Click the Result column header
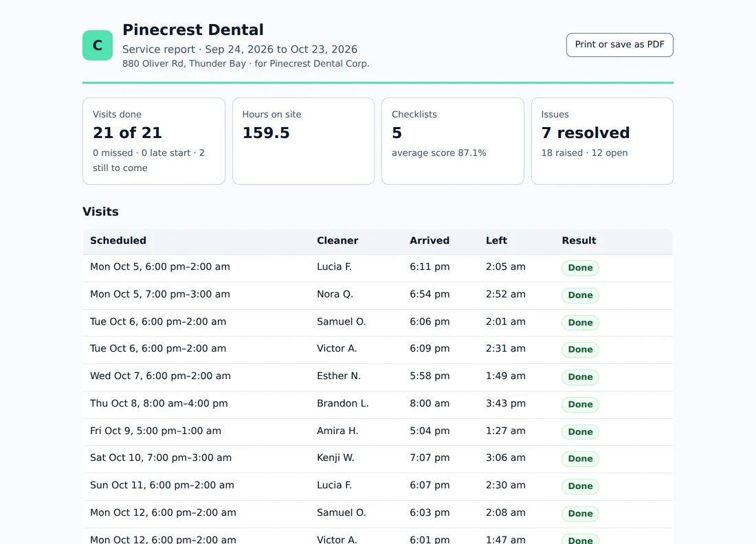 [x=579, y=240]
